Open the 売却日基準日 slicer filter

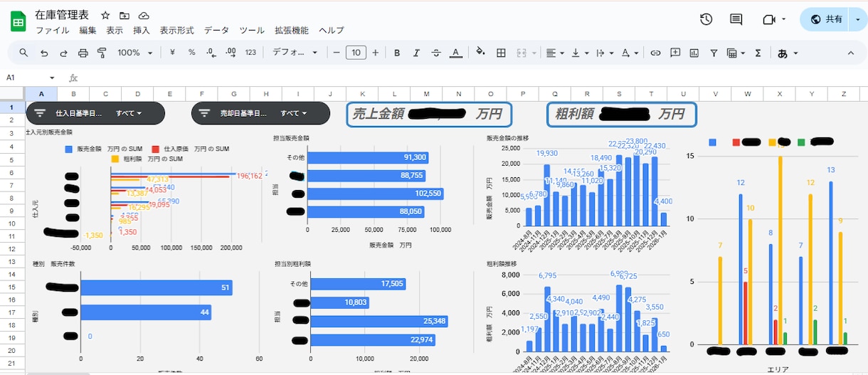click(260, 113)
